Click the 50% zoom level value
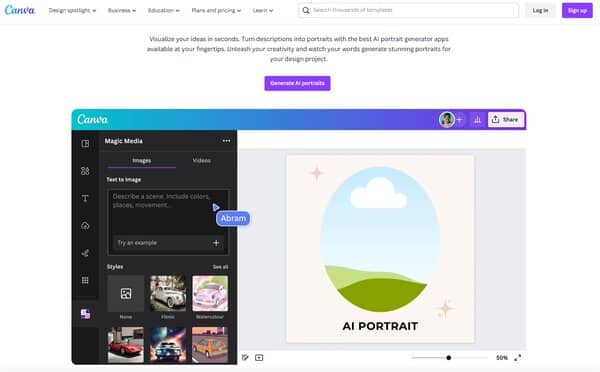This screenshot has width=600, height=372. click(502, 358)
